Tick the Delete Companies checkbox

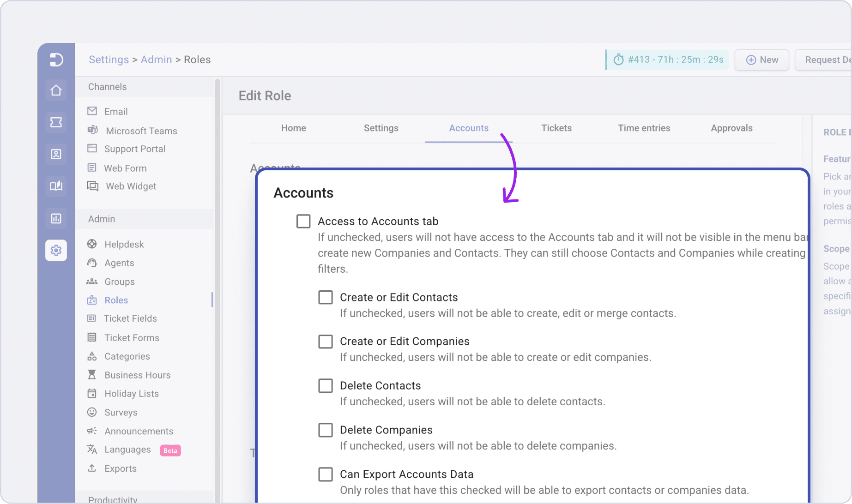pyautogui.click(x=326, y=430)
